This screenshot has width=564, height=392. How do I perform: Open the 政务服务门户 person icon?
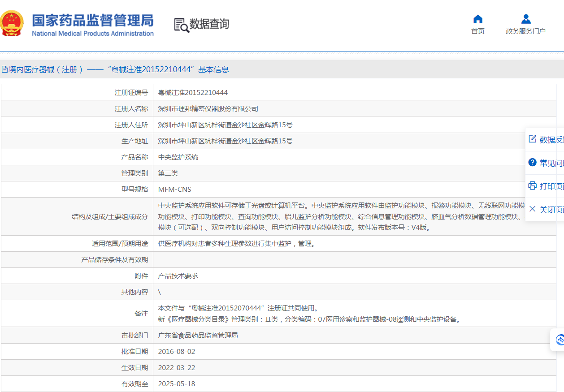[526, 19]
